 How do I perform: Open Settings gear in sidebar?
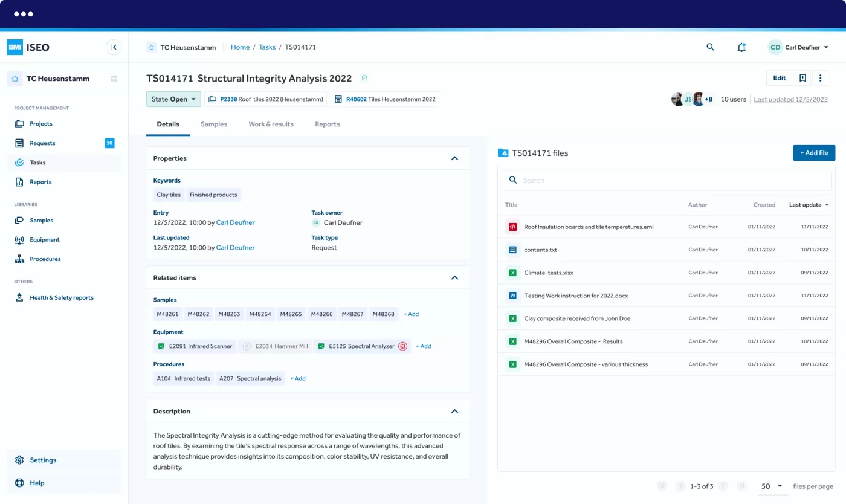point(19,460)
